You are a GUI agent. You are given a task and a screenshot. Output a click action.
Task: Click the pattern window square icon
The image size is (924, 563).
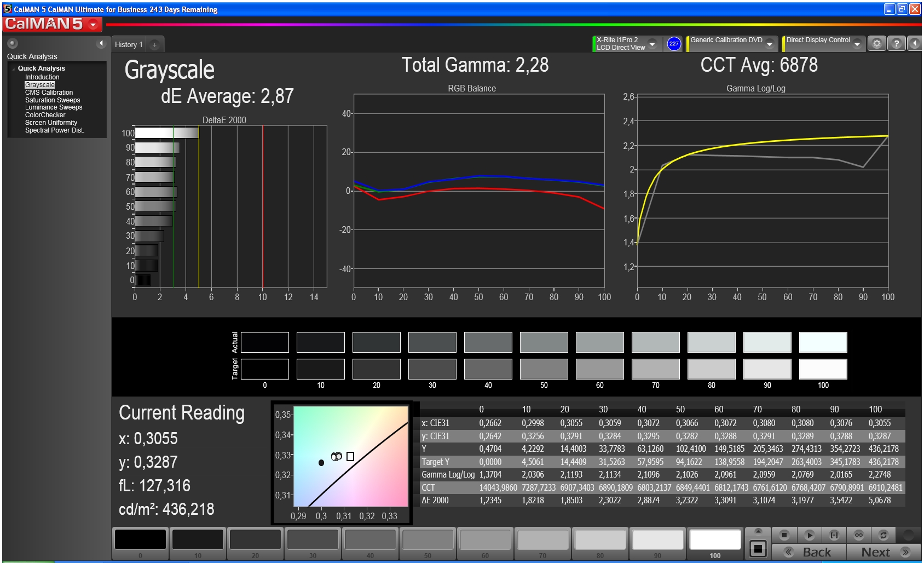758,548
